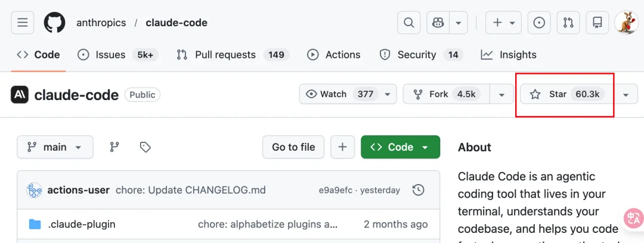Open the notifications inbox icon

pyautogui.click(x=597, y=23)
